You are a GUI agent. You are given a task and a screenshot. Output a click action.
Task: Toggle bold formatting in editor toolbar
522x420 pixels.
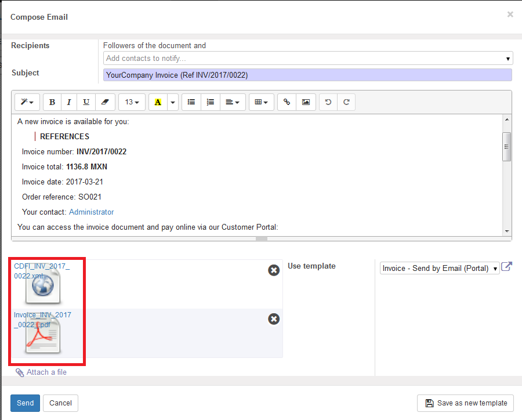[52, 102]
